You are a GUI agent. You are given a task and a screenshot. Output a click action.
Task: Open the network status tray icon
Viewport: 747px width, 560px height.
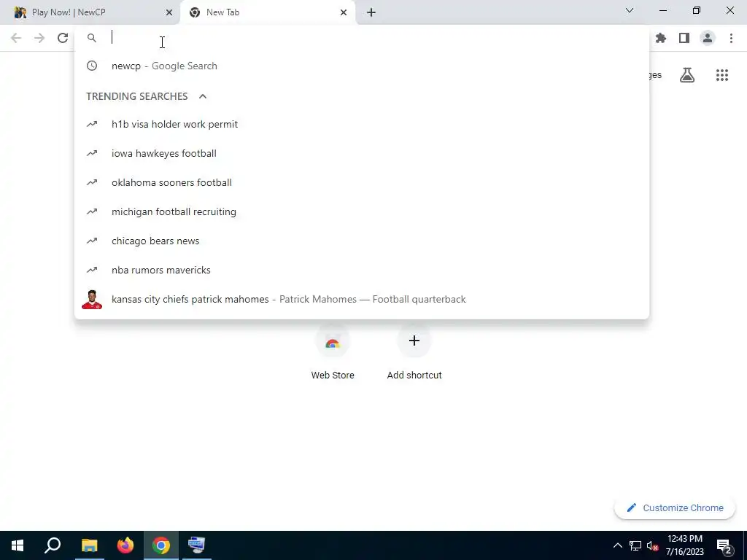(635, 545)
